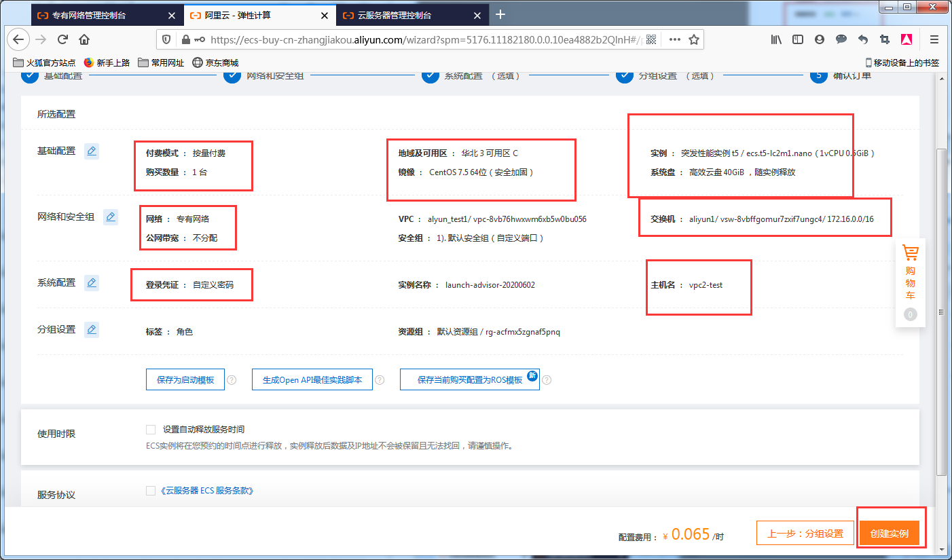Tick the 云服务器 ECS 服务条款 agreement checkbox

click(151, 491)
